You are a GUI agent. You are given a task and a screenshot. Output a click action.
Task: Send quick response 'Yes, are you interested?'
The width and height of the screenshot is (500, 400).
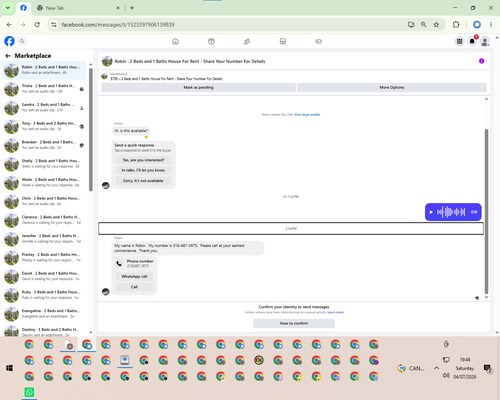click(143, 160)
